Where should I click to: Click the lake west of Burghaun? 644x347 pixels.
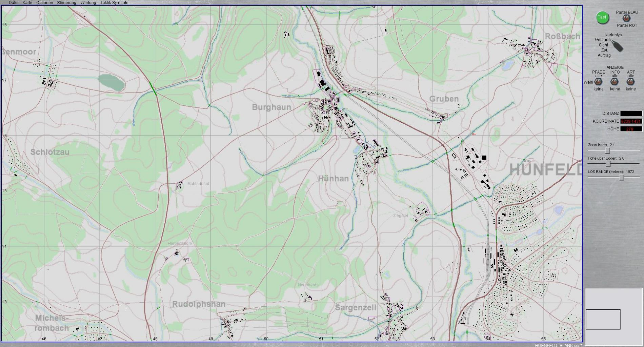click(111, 83)
